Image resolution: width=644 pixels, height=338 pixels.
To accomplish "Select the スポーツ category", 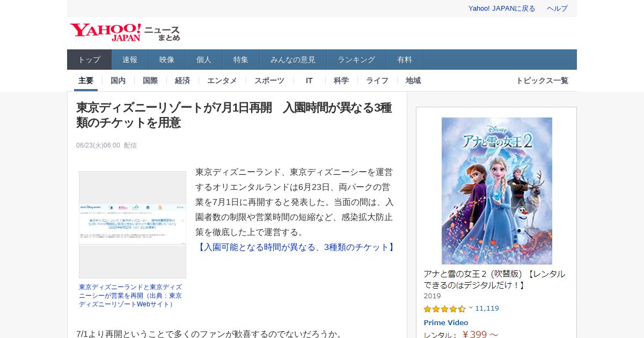I will [x=269, y=80].
